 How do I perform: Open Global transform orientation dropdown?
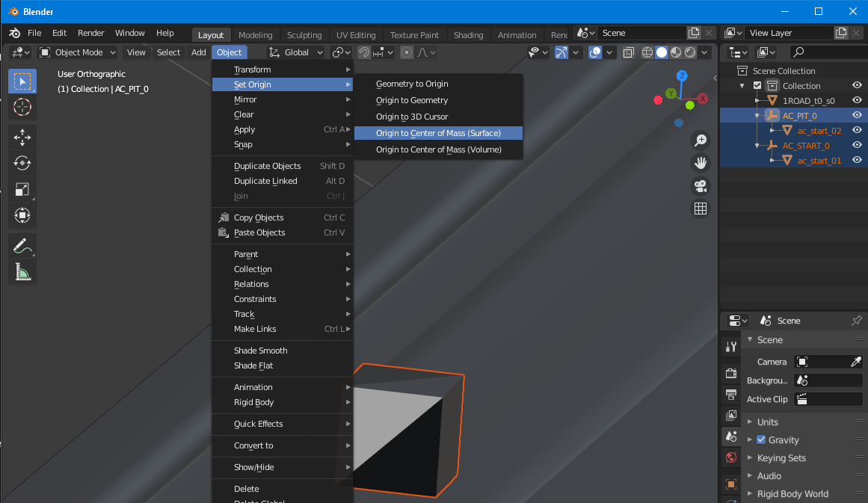[296, 52]
